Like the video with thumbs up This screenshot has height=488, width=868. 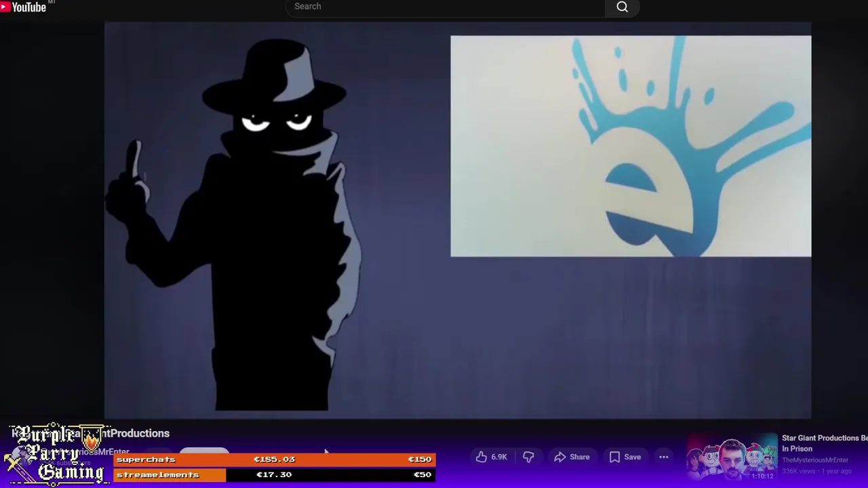pyautogui.click(x=492, y=457)
